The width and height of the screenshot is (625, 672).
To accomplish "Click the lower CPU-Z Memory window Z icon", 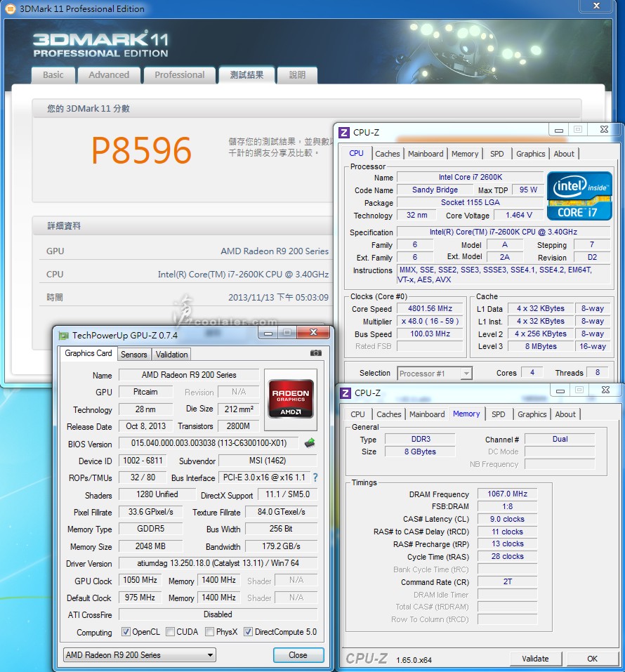I will tap(346, 393).
